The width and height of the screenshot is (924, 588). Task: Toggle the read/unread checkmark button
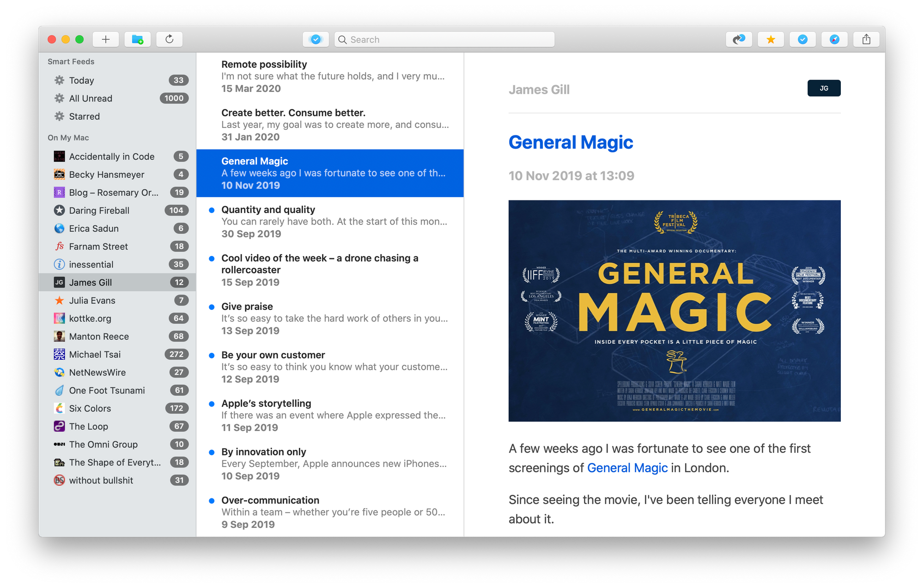click(x=802, y=40)
